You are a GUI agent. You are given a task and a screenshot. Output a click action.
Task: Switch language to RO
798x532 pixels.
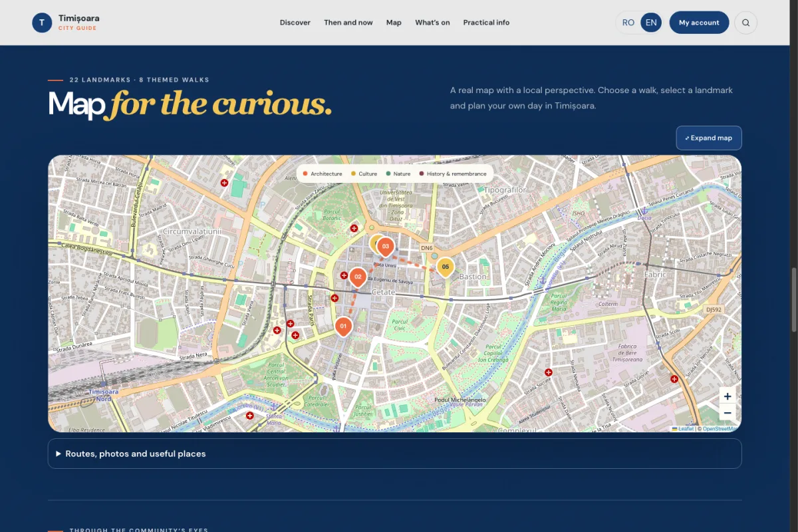pos(628,23)
